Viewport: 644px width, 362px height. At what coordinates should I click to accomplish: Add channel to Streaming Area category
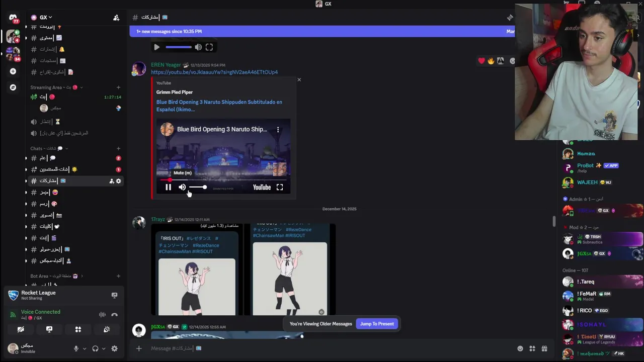118,87
